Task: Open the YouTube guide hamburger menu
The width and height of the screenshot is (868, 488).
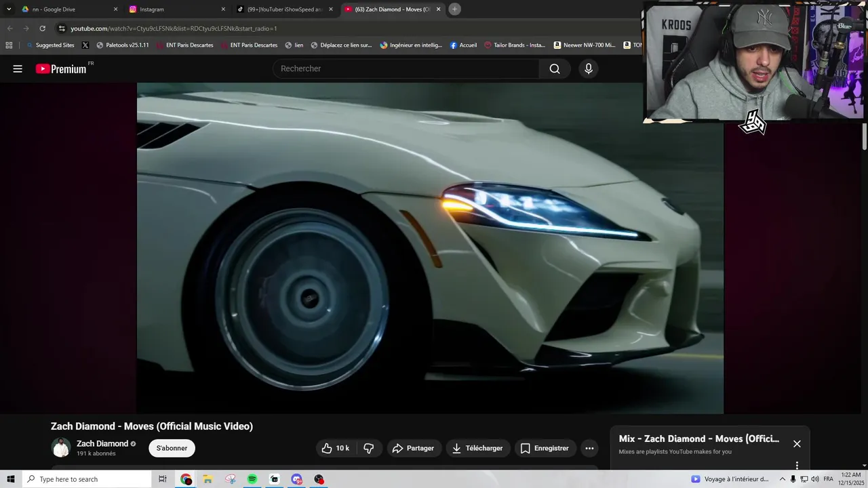Action: (18, 68)
